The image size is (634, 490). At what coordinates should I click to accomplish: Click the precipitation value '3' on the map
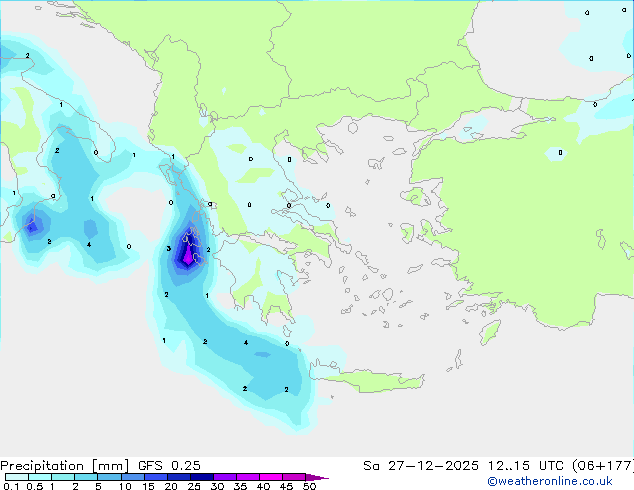169,249
